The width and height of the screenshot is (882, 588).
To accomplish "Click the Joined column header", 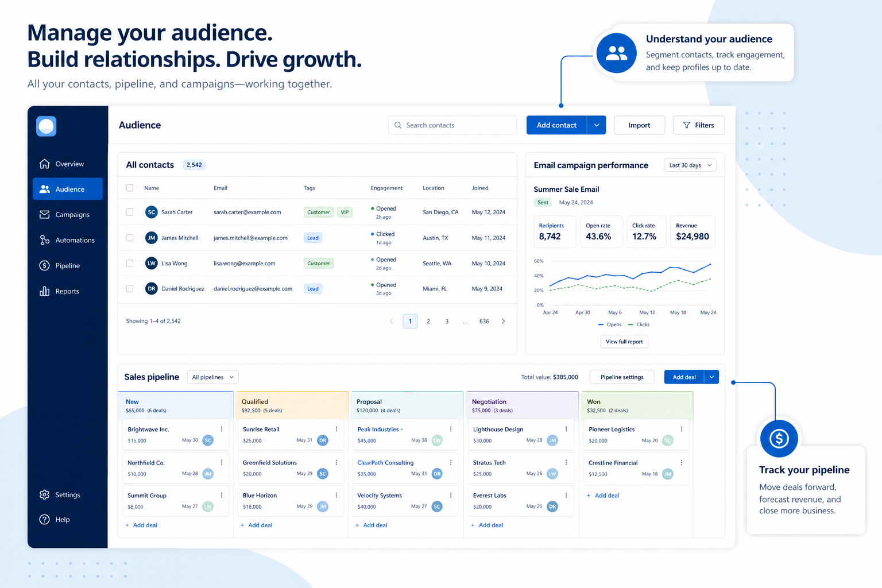I will 480,188.
